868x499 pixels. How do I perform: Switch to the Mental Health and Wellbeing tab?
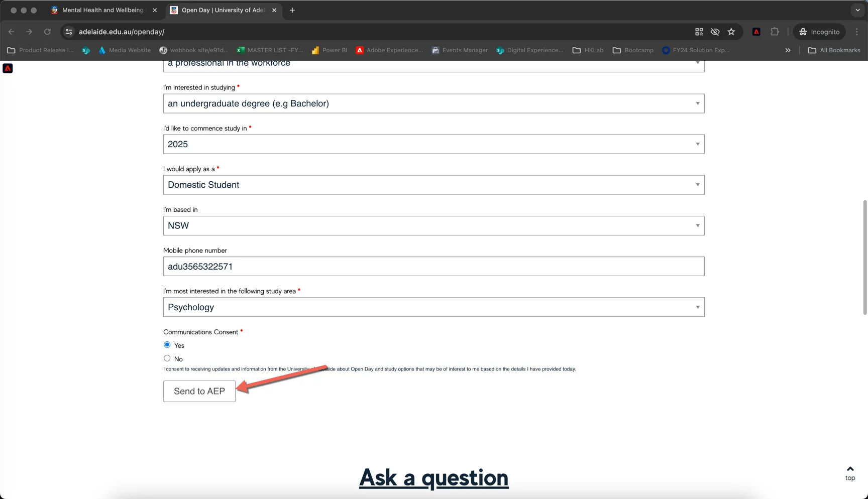pos(103,10)
